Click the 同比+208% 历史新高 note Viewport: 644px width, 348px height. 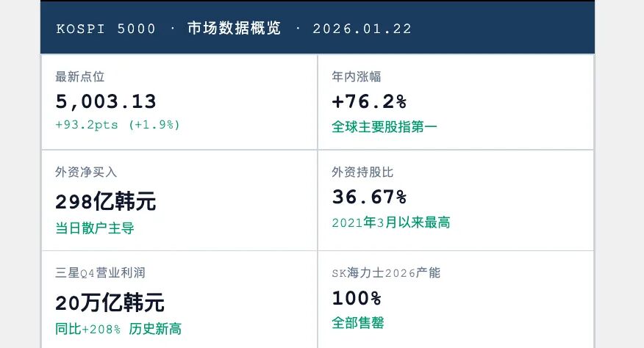(x=118, y=328)
